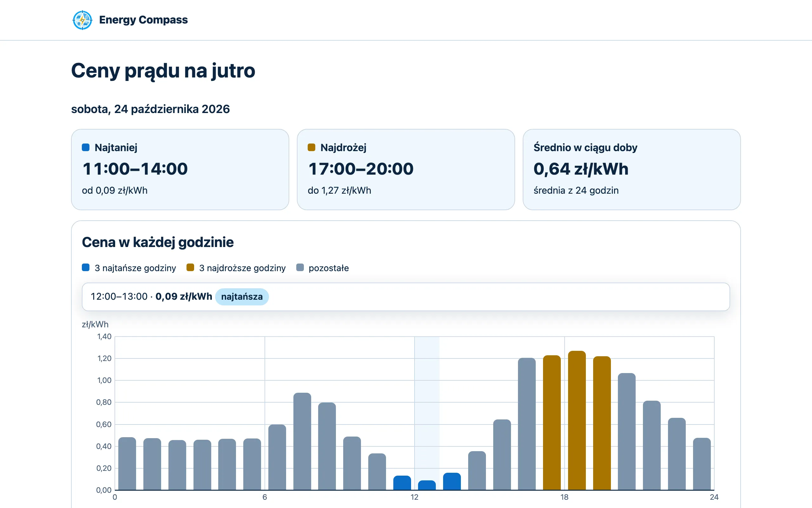Click the '3 najtańsze godziny' legend swatch
Screen dimensions: 812x508
point(86,267)
